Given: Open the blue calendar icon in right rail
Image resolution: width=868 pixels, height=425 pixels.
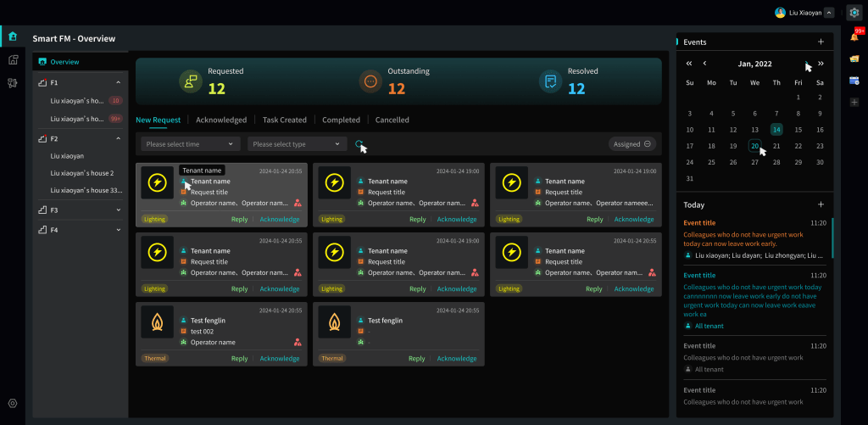Looking at the screenshot, I should (x=854, y=81).
